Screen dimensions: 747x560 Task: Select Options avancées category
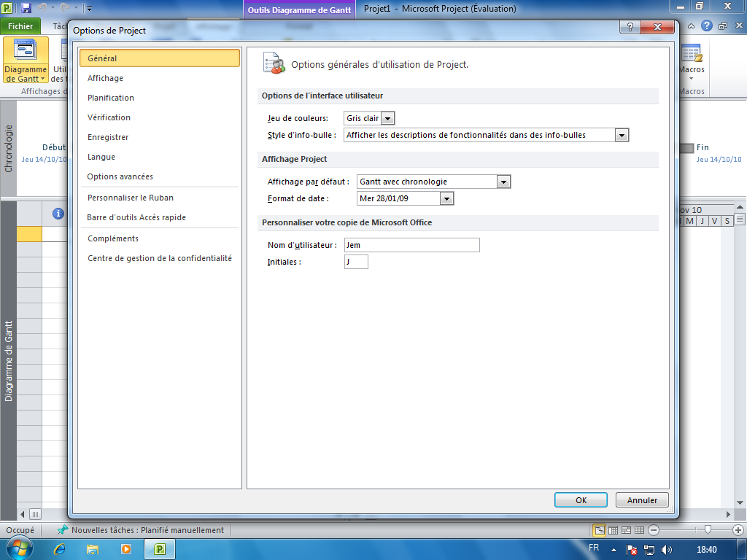point(160,176)
